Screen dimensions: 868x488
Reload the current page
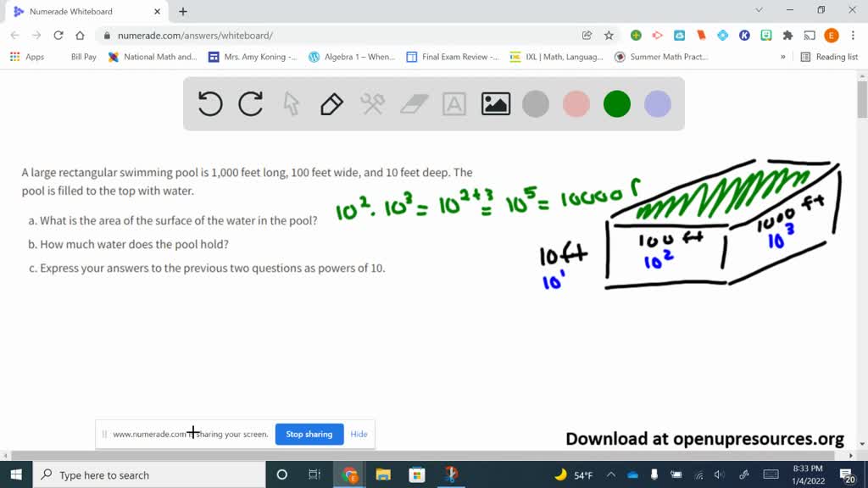pos(58,36)
